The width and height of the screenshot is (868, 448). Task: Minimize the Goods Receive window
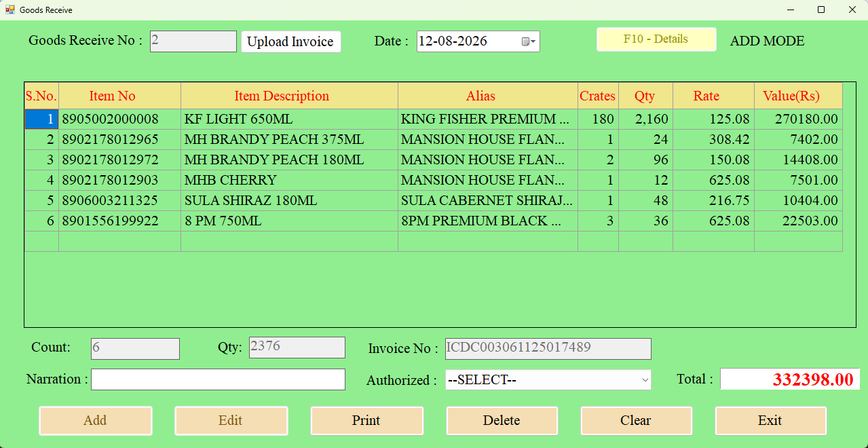pos(791,10)
